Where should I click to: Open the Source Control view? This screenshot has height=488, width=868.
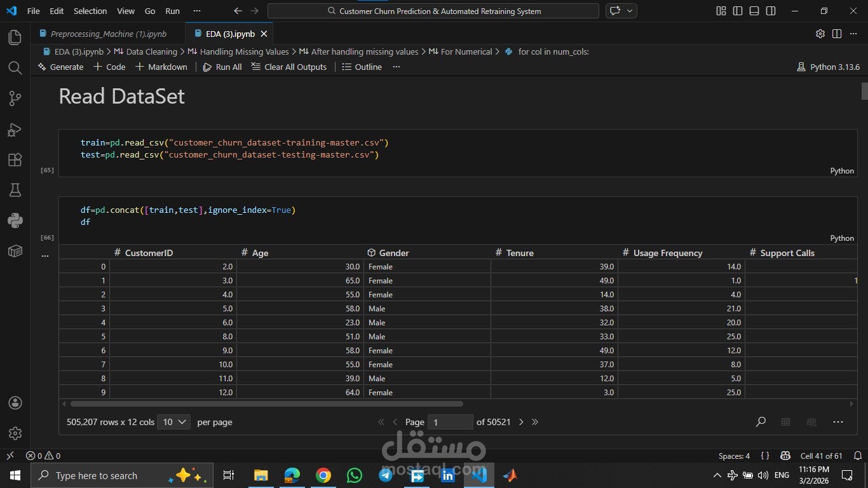tap(15, 98)
